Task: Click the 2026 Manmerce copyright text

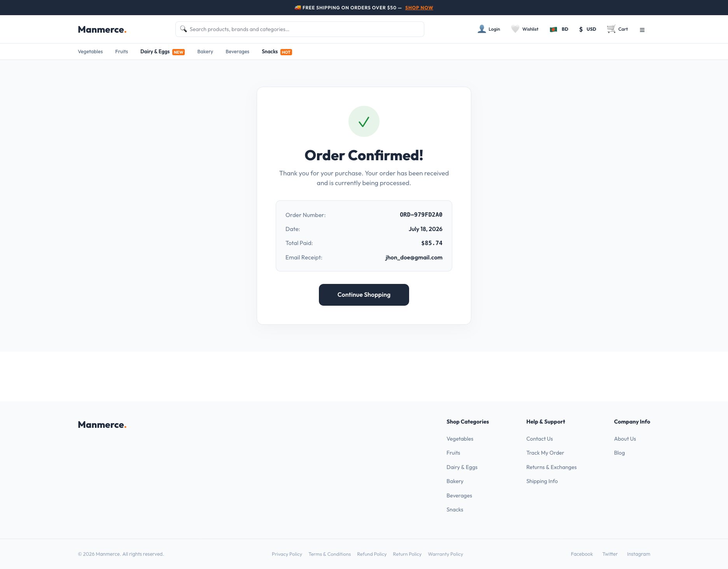Action: click(x=121, y=554)
